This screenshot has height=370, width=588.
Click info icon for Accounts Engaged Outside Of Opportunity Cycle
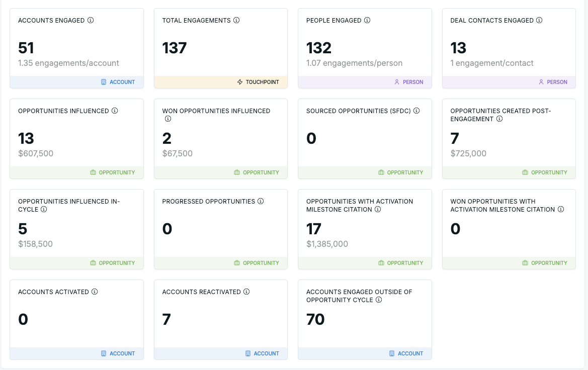point(379,300)
